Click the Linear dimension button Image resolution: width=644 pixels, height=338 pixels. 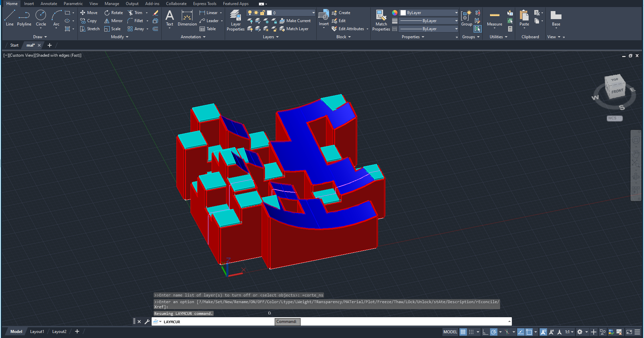click(x=208, y=13)
